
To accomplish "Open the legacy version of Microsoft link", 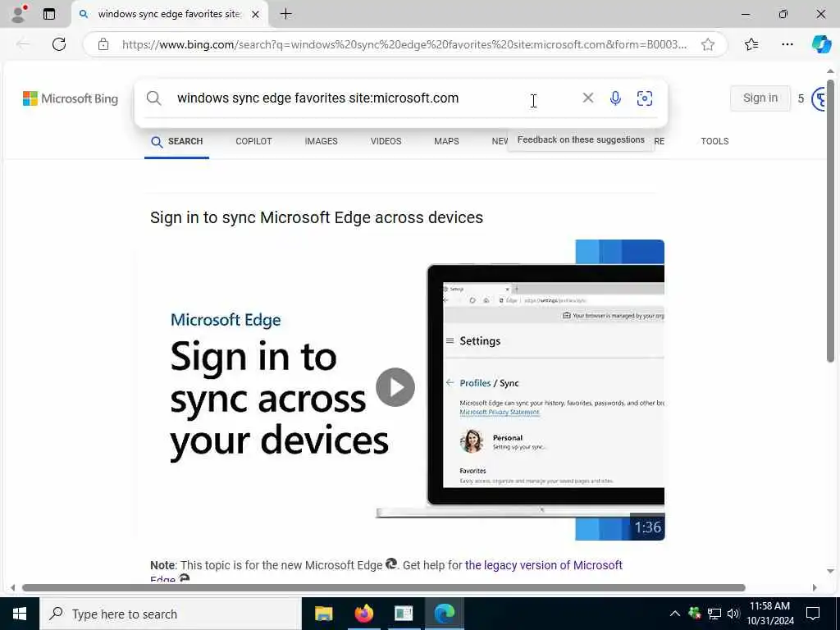I will point(543,565).
